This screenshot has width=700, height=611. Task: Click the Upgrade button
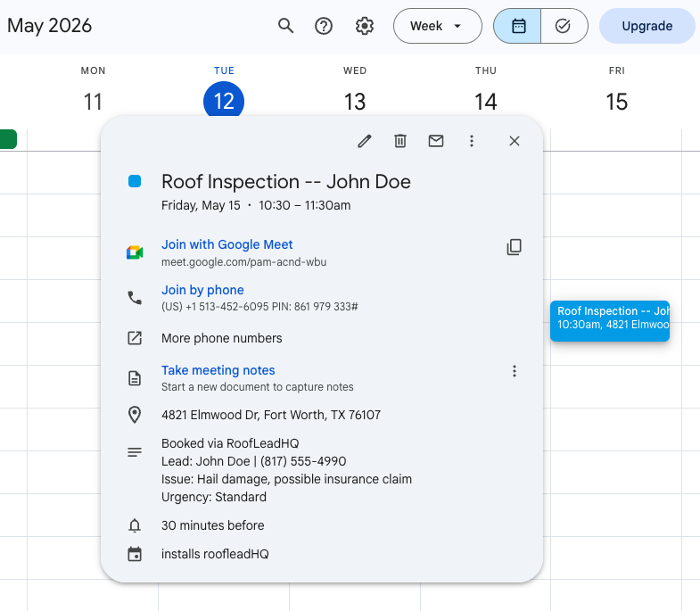tap(646, 26)
